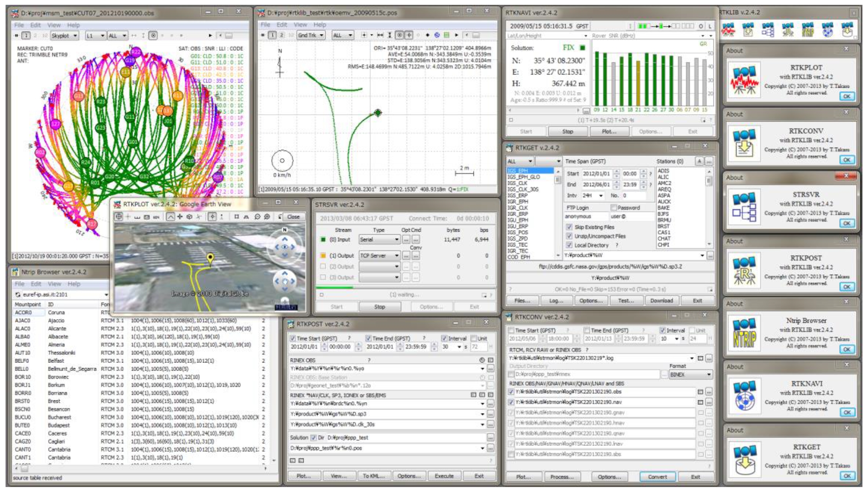Uncheck Skip Existing Files in RTKGET

pyautogui.click(x=569, y=227)
